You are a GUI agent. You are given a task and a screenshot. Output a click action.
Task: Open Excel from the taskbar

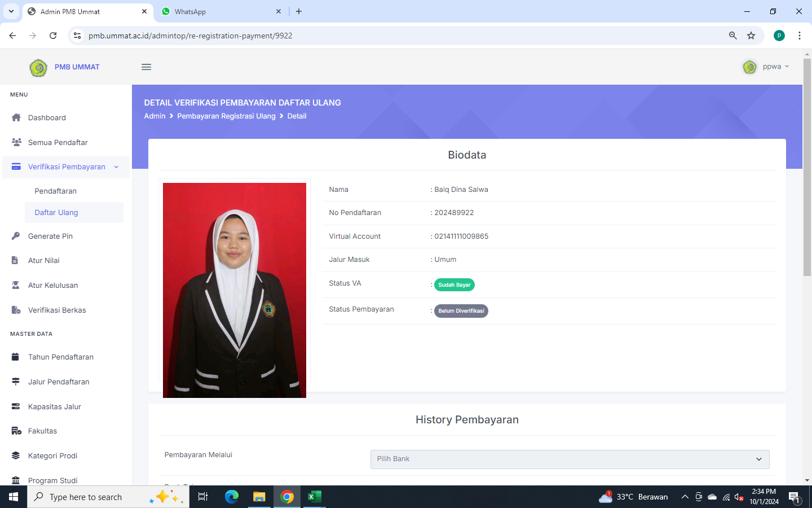pyautogui.click(x=314, y=497)
